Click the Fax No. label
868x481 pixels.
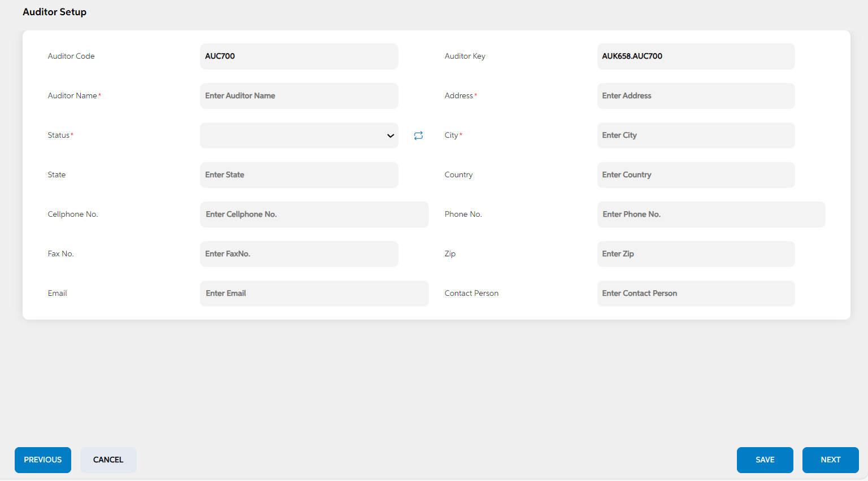pyautogui.click(x=61, y=254)
